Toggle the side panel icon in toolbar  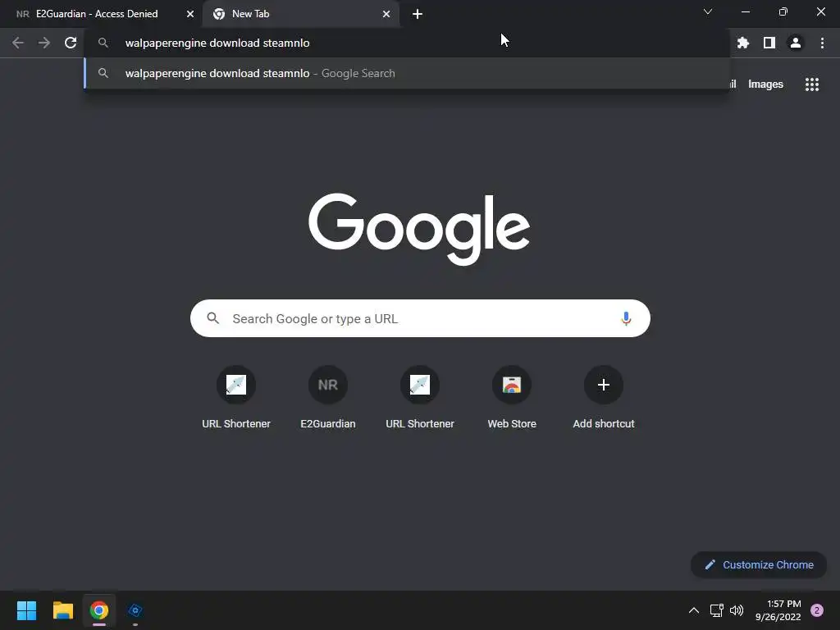coord(769,43)
